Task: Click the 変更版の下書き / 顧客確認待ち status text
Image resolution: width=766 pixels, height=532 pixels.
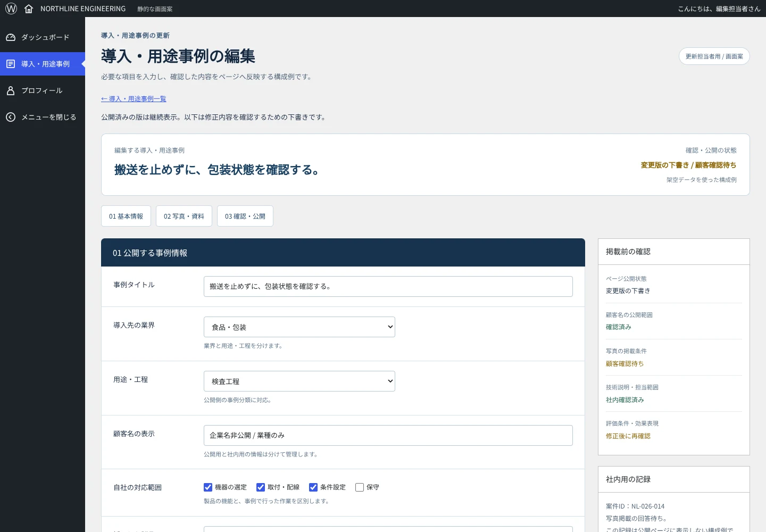Action: tap(689, 165)
